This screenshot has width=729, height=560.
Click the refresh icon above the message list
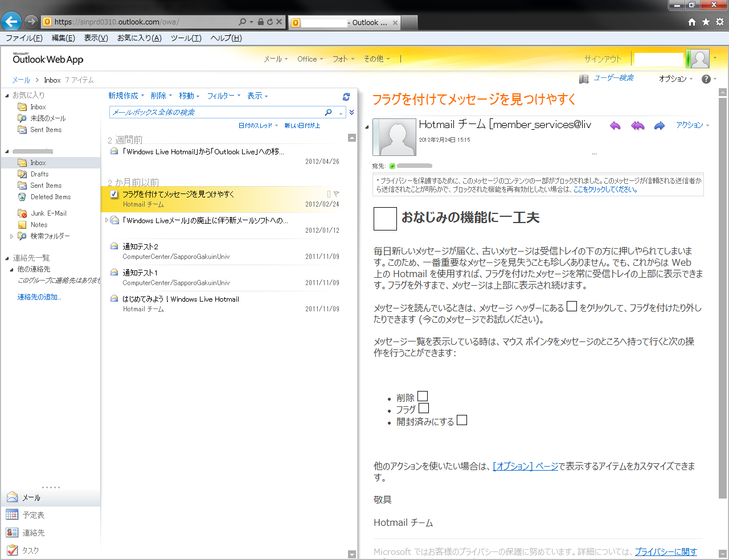click(x=346, y=96)
